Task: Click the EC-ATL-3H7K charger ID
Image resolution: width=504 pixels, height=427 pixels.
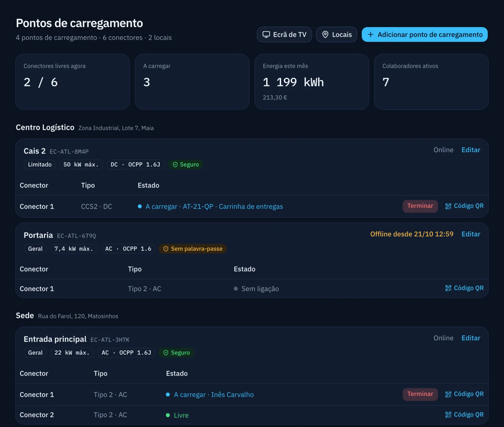Action: click(110, 340)
